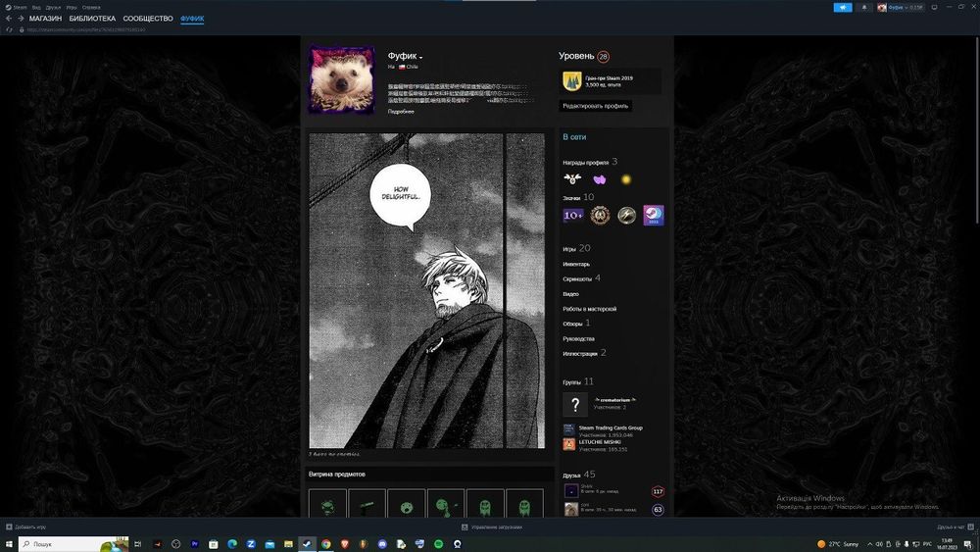
Task: Go back with the left arrow
Action: (x=9, y=19)
